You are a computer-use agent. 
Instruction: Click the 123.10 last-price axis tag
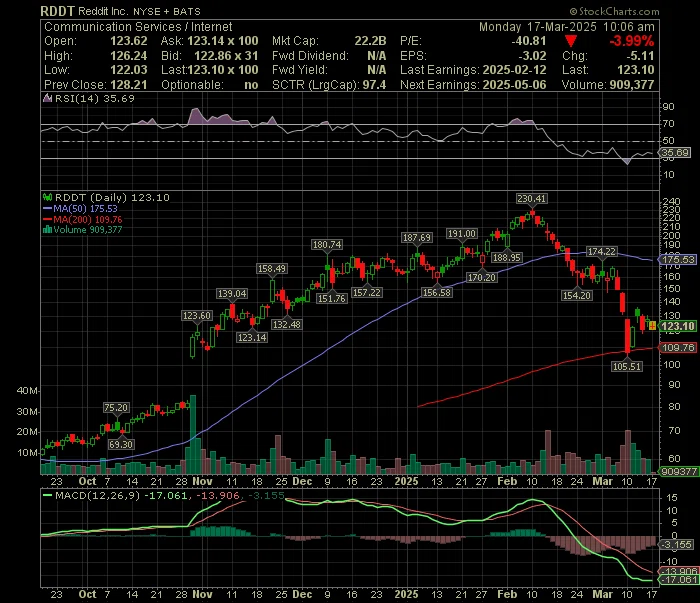[678, 326]
